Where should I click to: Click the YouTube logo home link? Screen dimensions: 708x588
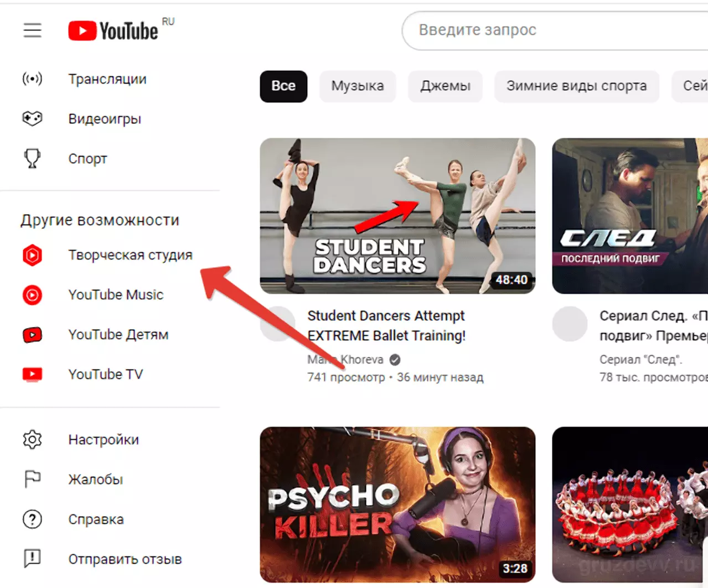(113, 31)
